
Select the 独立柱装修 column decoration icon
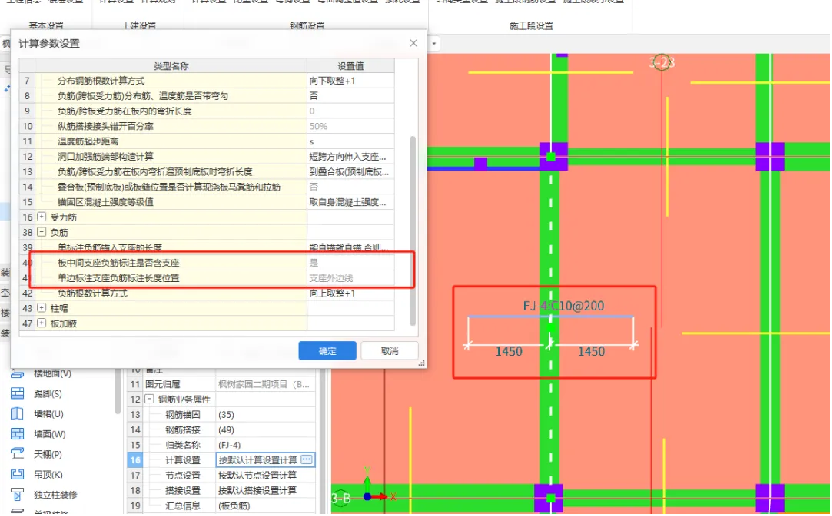coord(17,495)
